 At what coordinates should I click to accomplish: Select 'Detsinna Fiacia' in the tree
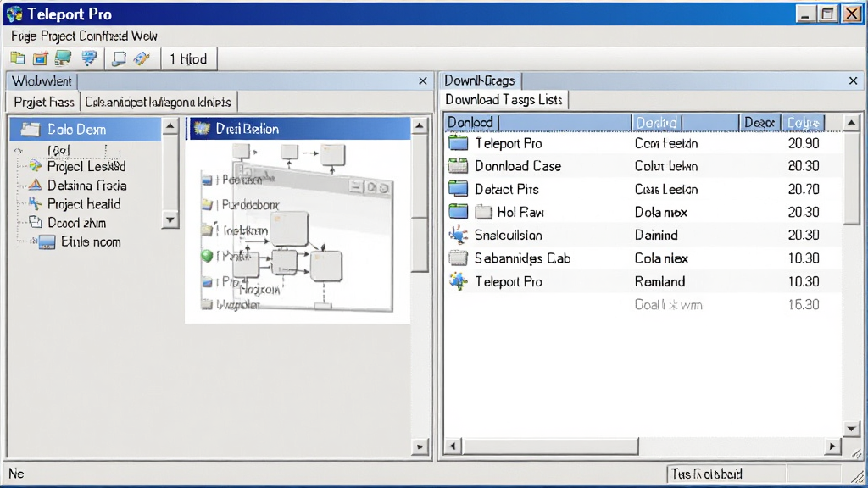click(87, 186)
